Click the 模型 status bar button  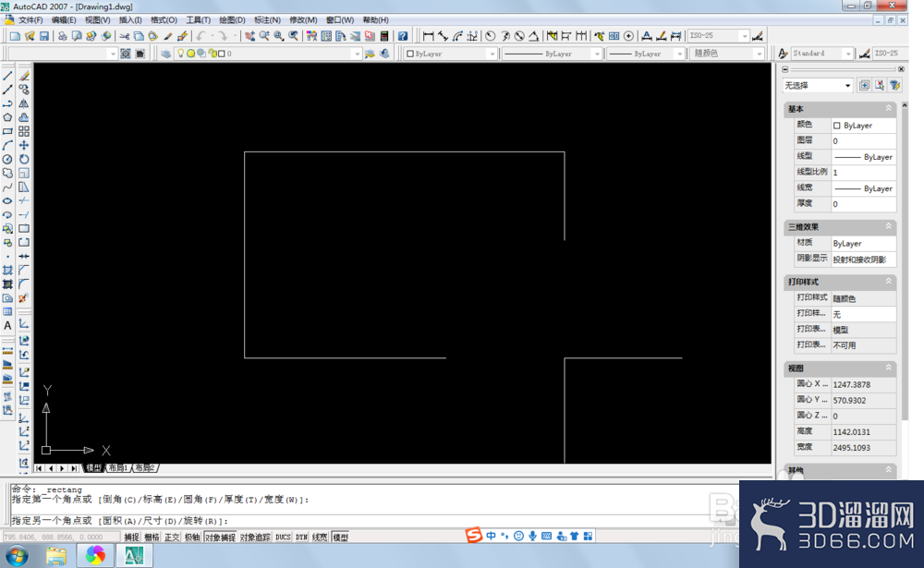340,538
